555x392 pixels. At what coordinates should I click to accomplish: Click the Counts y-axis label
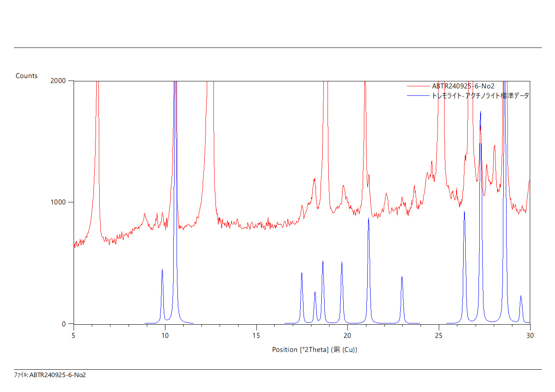pyautogui.click(x=26, y=76)
